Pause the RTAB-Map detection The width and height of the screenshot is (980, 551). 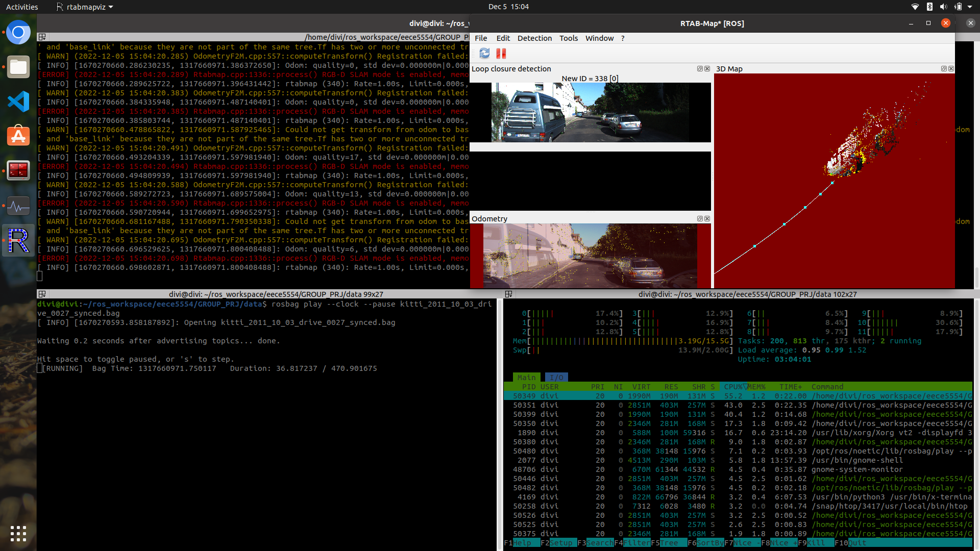[x=501, y=54]
